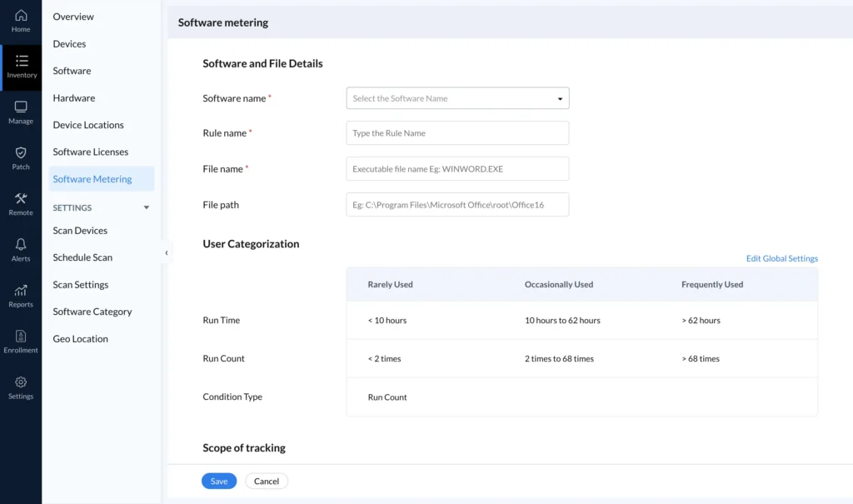853x504 pixels.
Task: Click the '2 times to 68 times' cell
Action: (559, 359)
